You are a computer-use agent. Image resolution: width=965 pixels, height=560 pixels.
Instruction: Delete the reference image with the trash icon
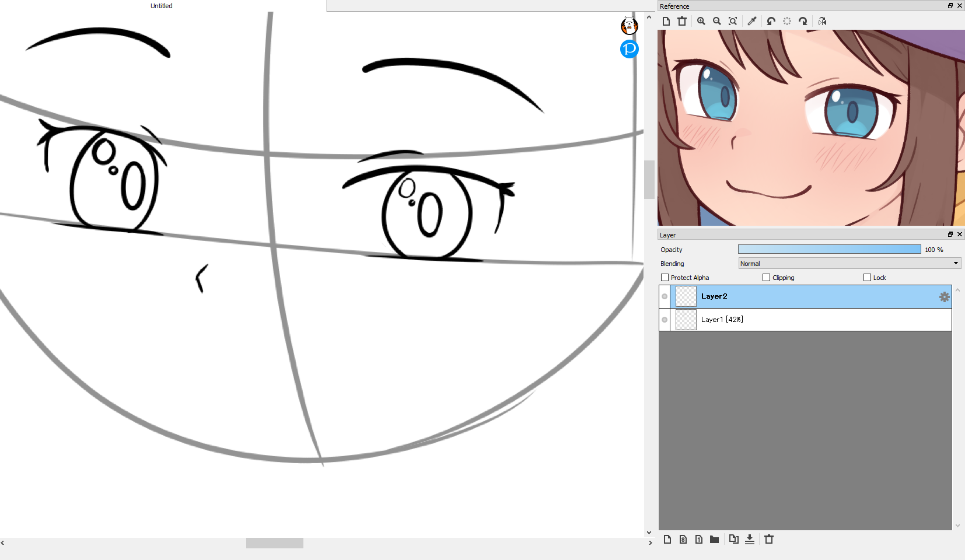pyautogui.click(x=682, y=22)
